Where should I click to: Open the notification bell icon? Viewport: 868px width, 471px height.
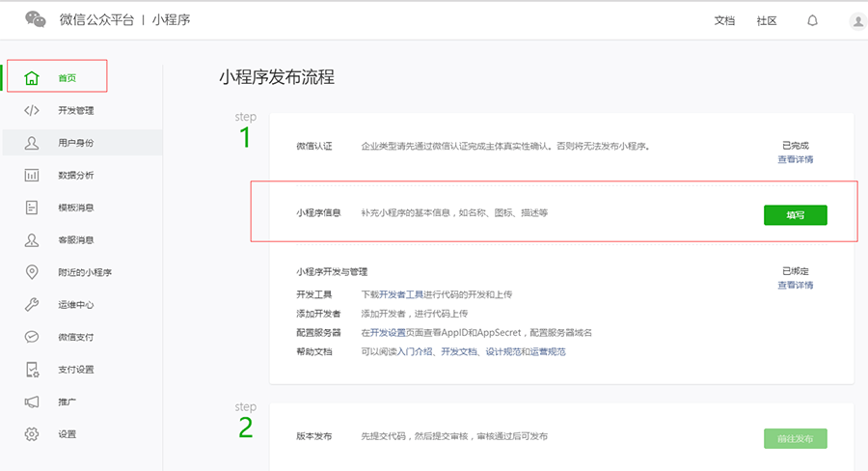click(x=812, y=20)
